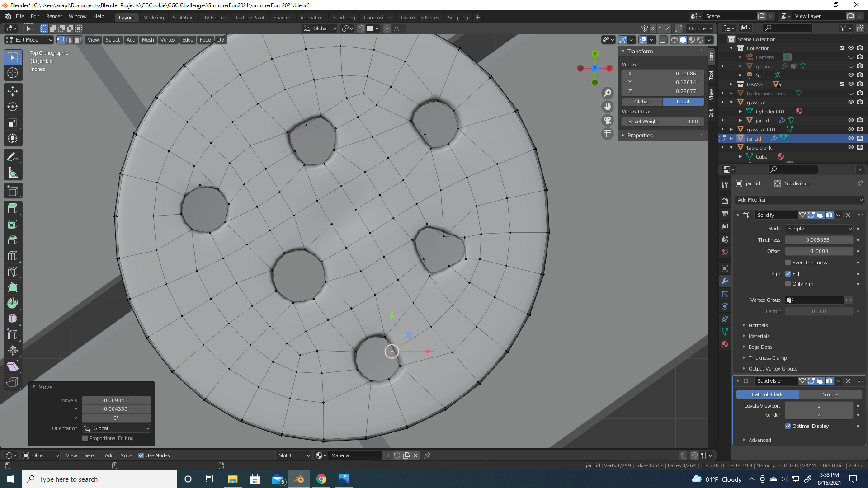
Task: Select Simple subdivision type button
Action: (x=830, y=394)
